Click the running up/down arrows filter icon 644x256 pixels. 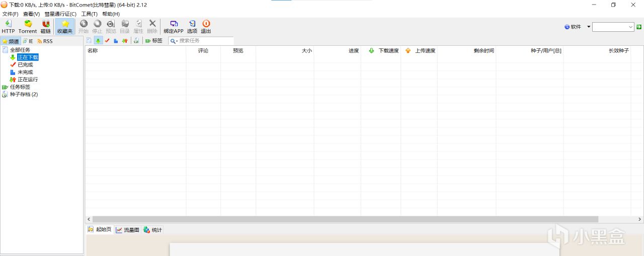[x=125, y=40]
